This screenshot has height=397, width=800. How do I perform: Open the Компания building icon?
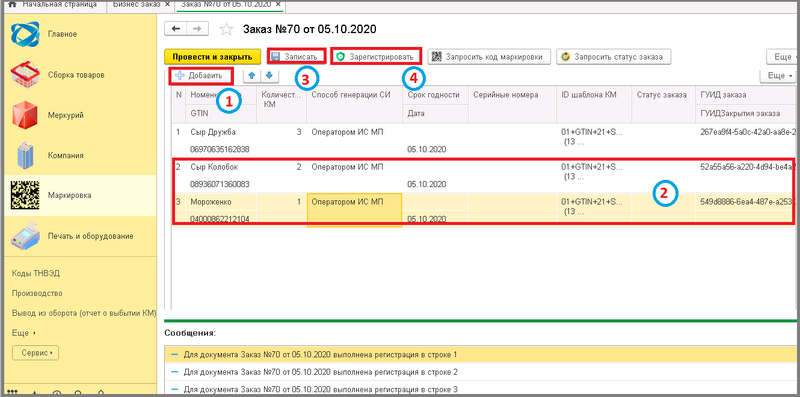pos(24,155)
